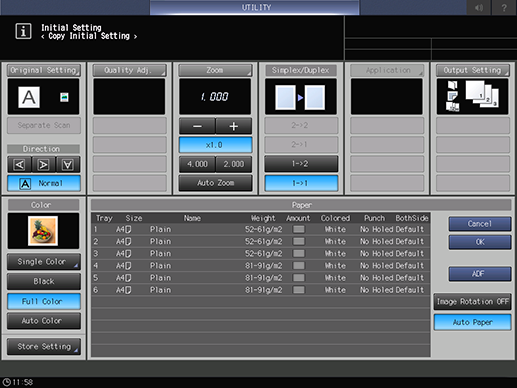The height and width of the screenshot is (388, 517).
Task: Confirm settings with OK
Action: click(480, 242)
